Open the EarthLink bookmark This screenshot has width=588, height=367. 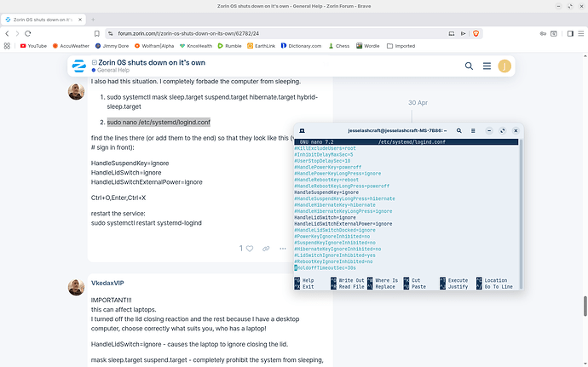tap(261, 46)
